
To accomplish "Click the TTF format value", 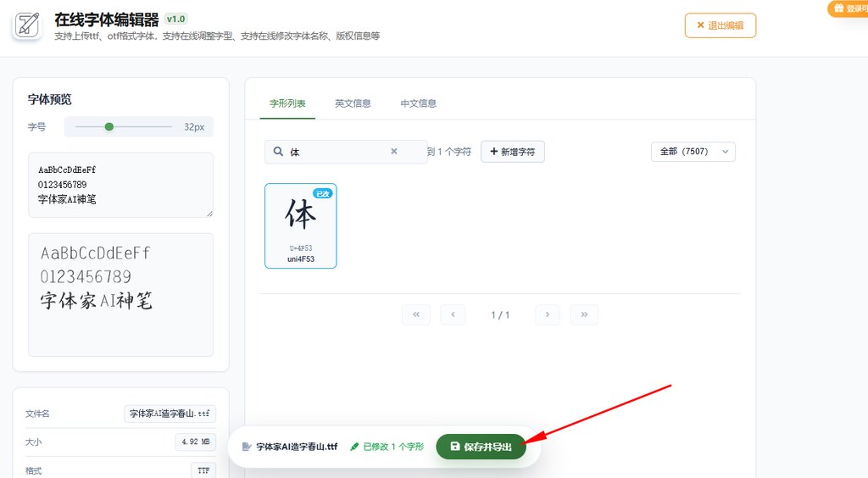I will pyautogui.click(x=203, y=470).
